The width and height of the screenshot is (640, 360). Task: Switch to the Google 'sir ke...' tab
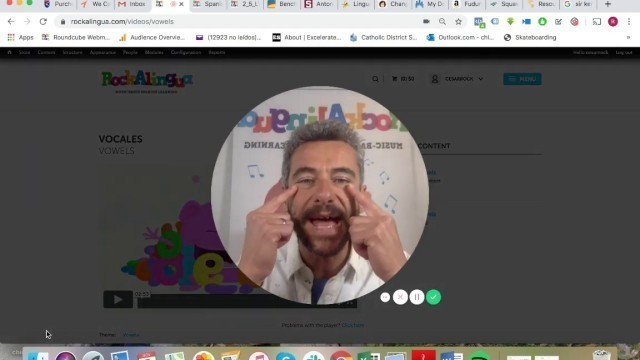pos(578,4)
